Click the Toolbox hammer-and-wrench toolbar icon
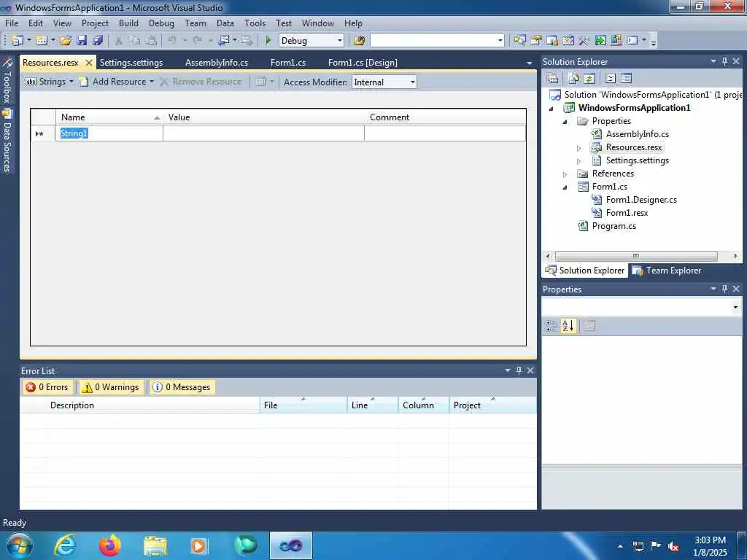Viewport: 747px width, 560px height. pyautogui.click(x=584, y=41)
